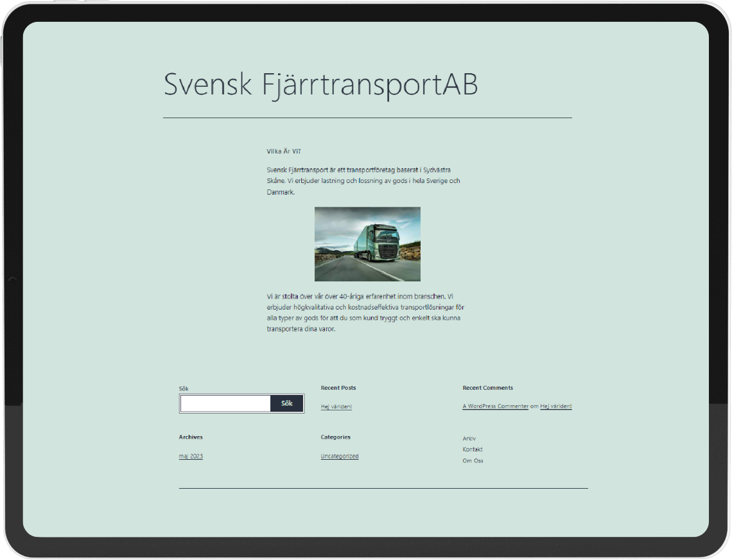Screen dimensions: 732x560
Task: Click the Categories heading
Action: tap(336, 437)
